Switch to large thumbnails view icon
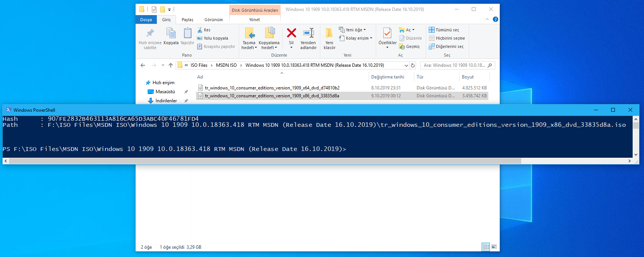The image size is (644, 257). (x=494, y=247)
